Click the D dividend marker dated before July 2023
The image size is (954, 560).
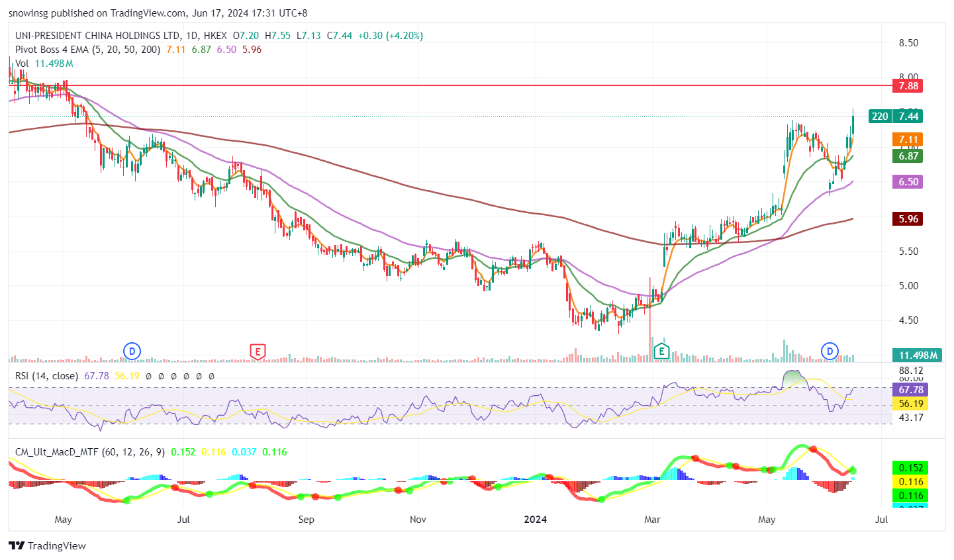(x=132, y=351)
